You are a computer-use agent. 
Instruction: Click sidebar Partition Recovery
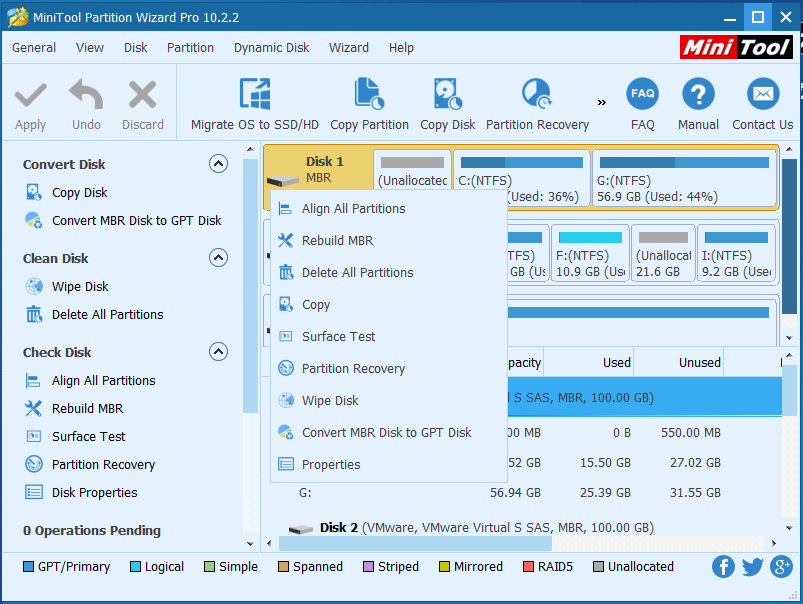[x=90, y=464]
